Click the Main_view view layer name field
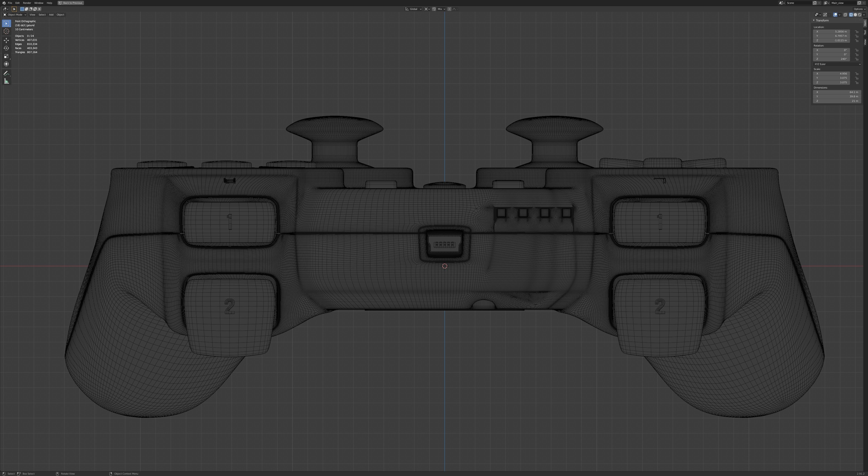Image resolution: width=868 pixels, height=476 pixels. tap(841, 3)
